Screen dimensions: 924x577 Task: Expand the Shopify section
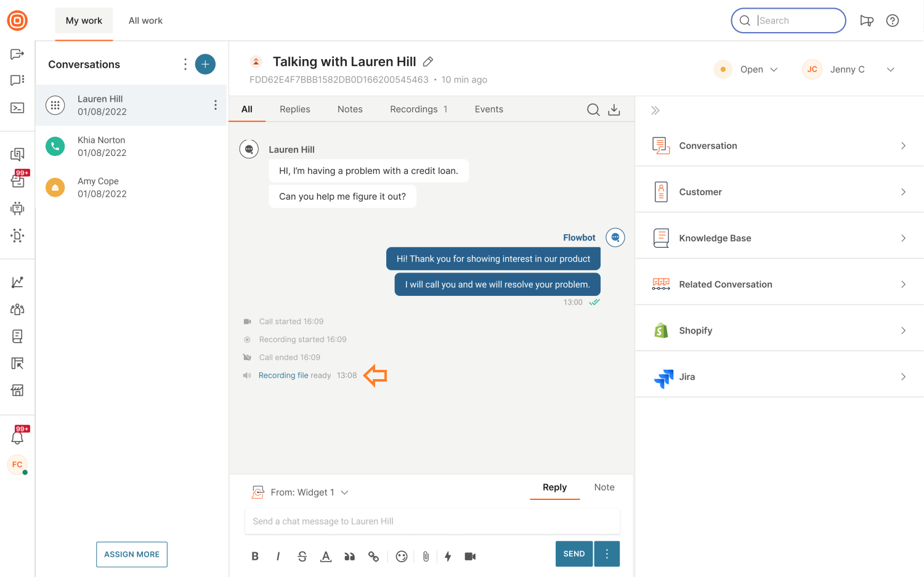pos(779,330)
